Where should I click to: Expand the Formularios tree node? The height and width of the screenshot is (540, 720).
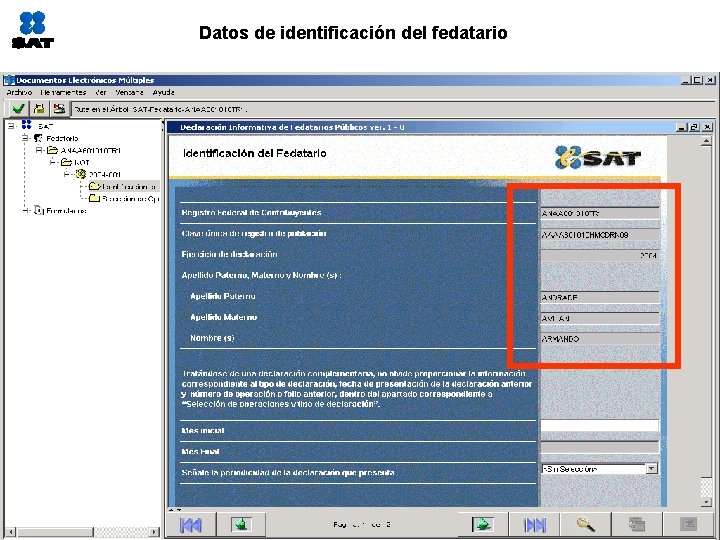pos(26,211)
